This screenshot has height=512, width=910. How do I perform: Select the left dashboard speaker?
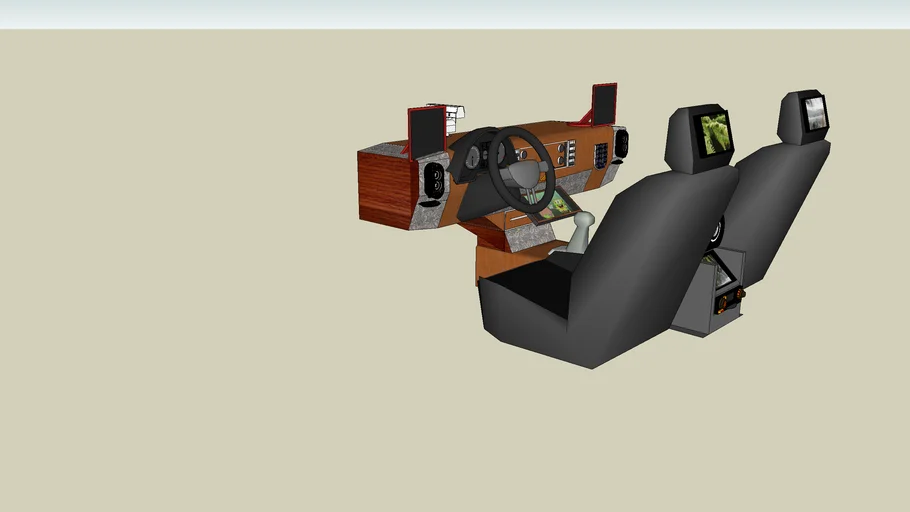click(x=435, y=180)
